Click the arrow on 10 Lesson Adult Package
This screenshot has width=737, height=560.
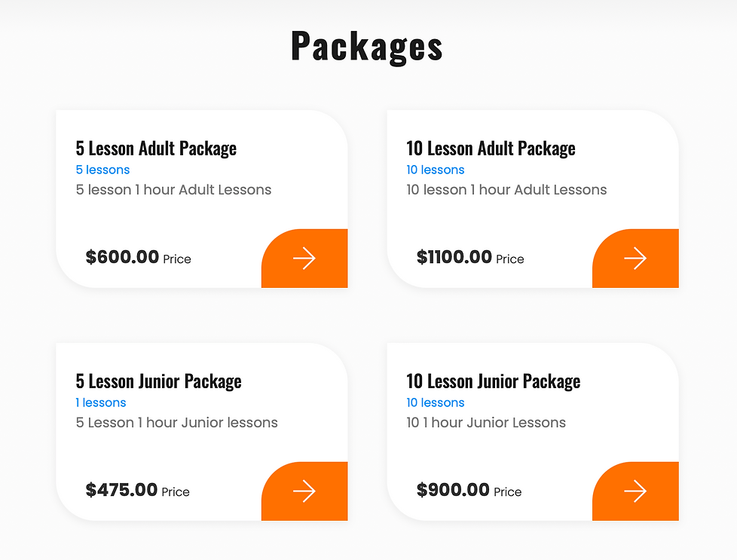pos(635,259)
